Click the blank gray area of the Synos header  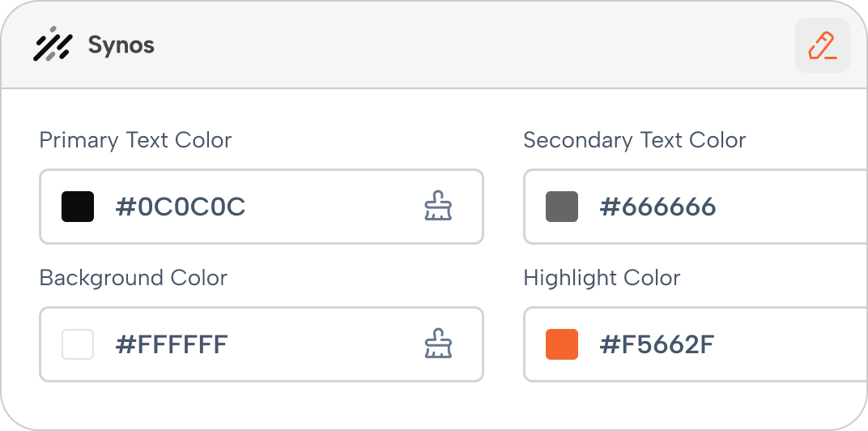470,45
